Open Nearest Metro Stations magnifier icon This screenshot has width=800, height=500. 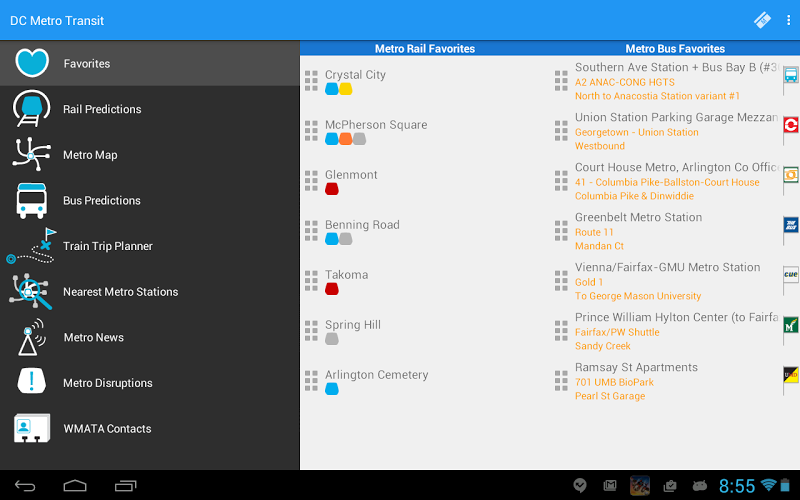[30, 291]
